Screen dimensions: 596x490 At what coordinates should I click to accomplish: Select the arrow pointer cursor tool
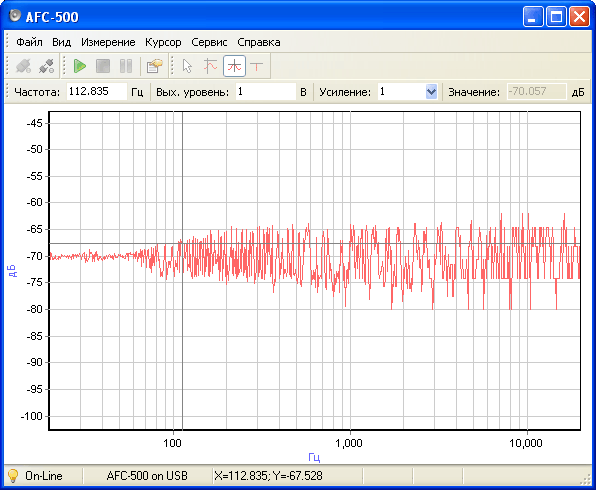pos(187,66)
